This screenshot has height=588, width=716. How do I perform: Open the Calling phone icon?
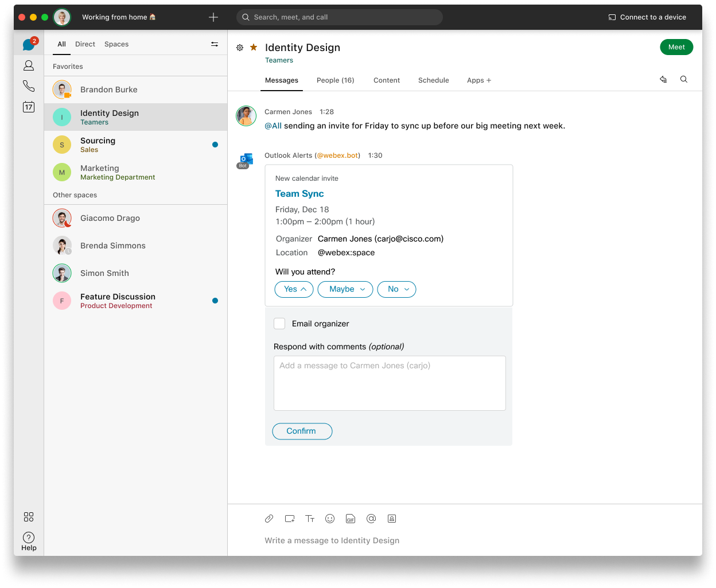(x=29, y=86)
